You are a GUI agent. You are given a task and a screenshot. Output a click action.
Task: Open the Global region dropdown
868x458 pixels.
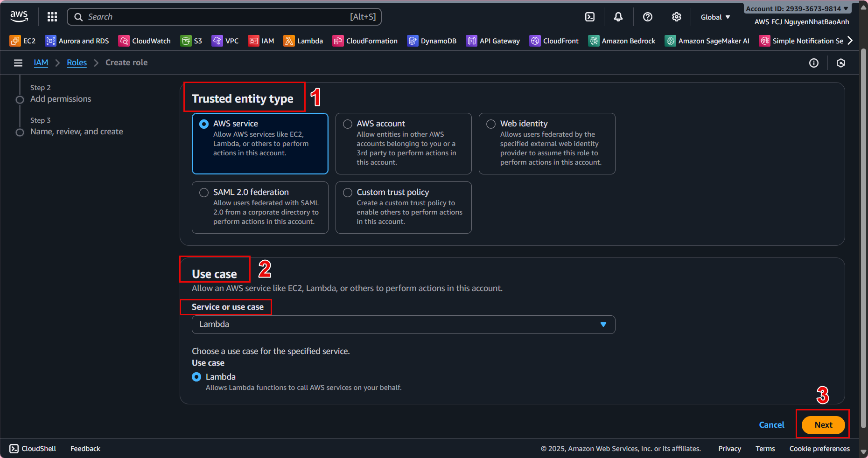[715, 17]
